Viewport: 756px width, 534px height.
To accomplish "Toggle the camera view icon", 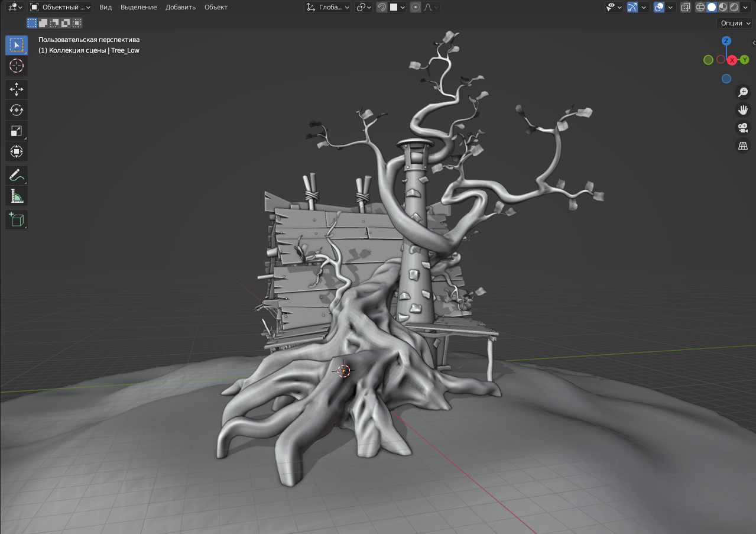I will 743,127.
